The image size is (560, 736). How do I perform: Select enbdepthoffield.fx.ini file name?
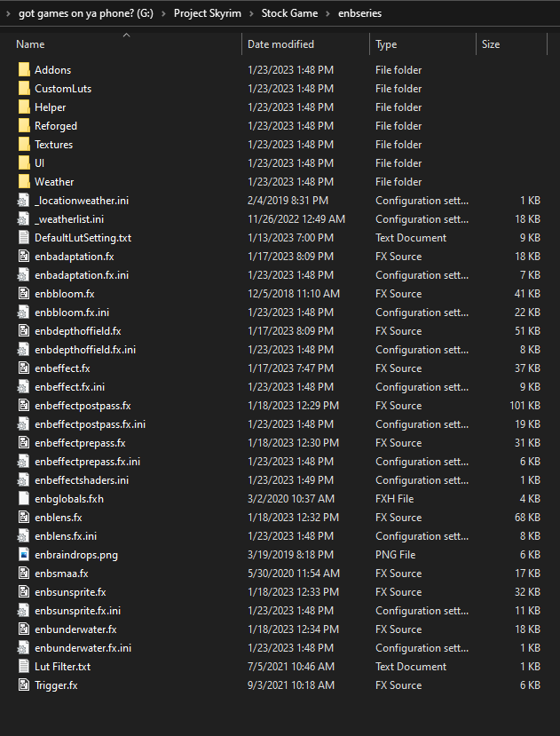pyautogui.click(x=85, y=350)
